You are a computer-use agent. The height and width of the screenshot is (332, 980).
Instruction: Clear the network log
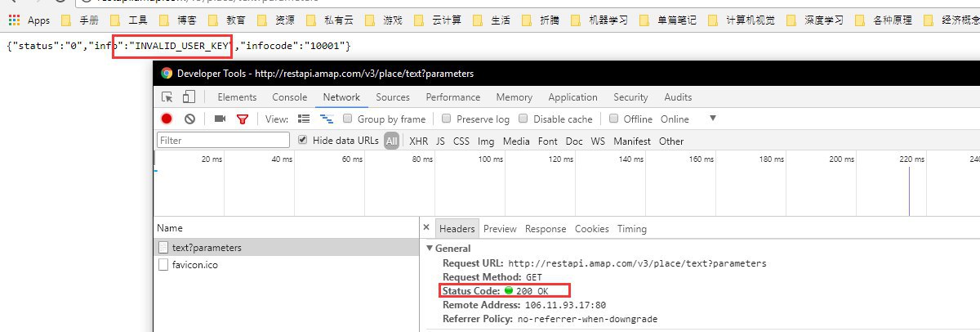pyautogui.click(x=189, y=119)
